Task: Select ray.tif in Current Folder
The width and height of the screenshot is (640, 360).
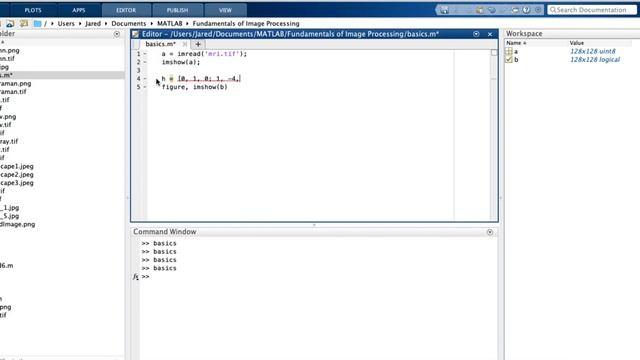Action: pos(9,141)
